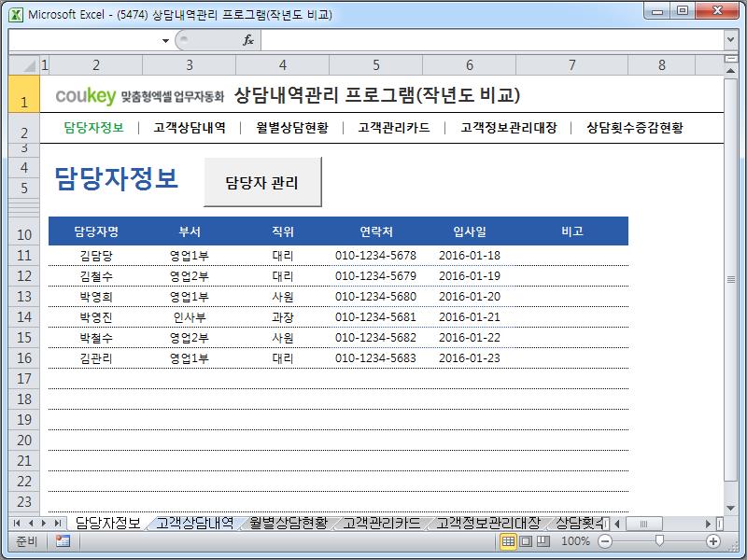Screen dimensions: 747x560
Task: Click the zoom out minus button
Action: (605, 541)
